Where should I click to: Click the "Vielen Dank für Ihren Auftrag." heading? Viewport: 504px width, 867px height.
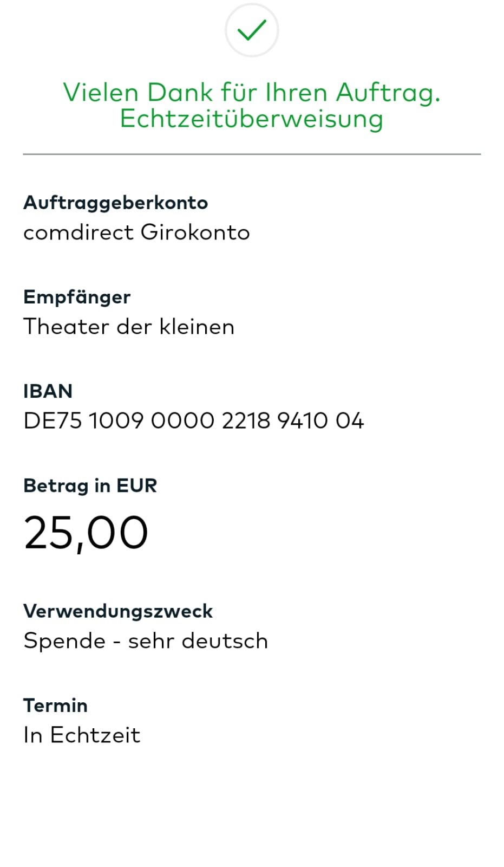pyautogui.click(x=252, y=92)
